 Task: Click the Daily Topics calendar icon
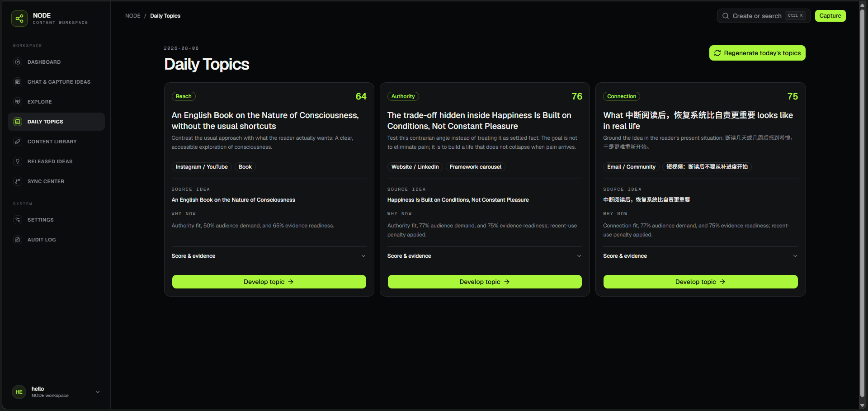coord(18,122)
